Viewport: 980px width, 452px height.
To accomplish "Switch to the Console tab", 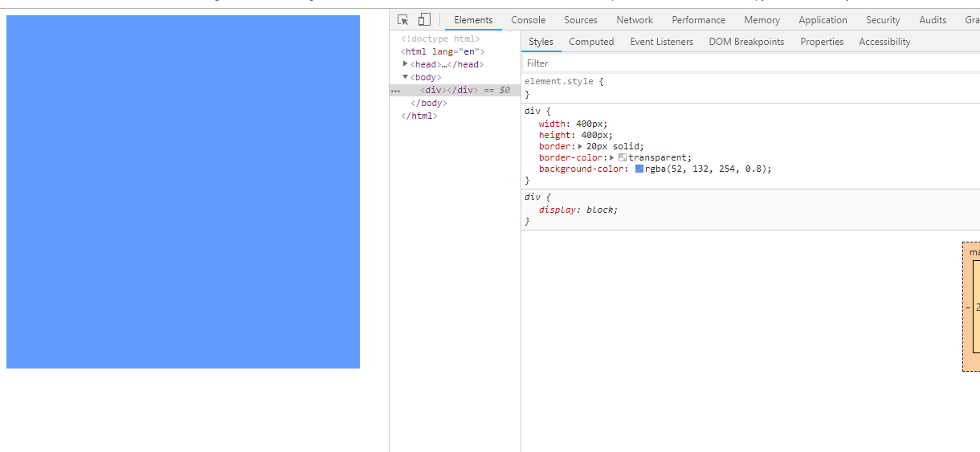I will [529, 20].
